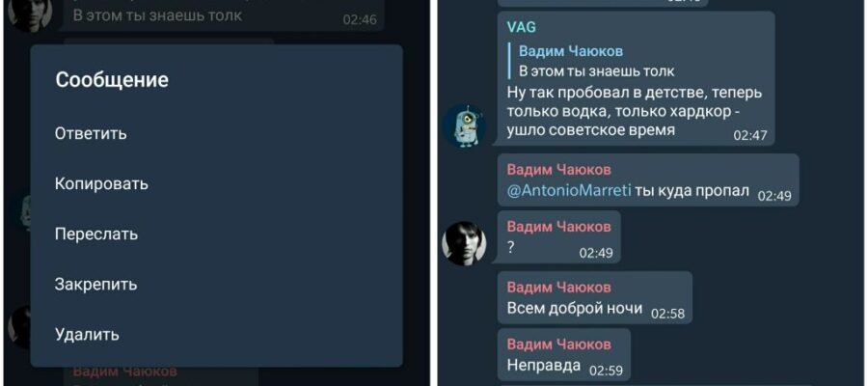This screenshot has width=868, height=386.
Task: Open the robot avatar of VAG
Action: 465,125
